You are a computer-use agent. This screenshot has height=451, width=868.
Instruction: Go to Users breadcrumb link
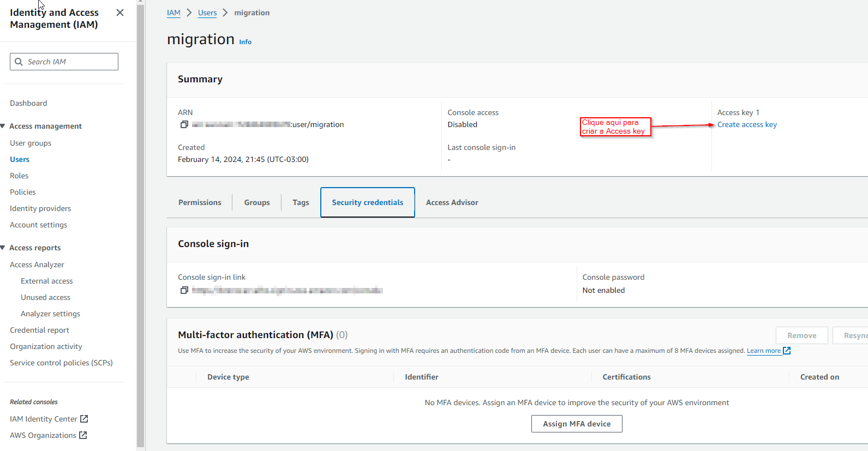coord(207,13)
